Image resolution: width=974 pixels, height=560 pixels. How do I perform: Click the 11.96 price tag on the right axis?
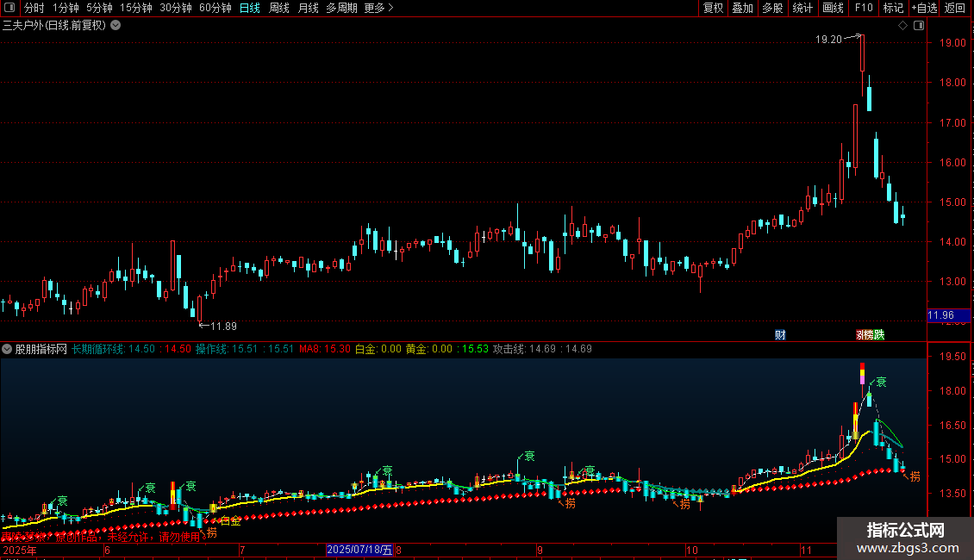tap(941, 315)
